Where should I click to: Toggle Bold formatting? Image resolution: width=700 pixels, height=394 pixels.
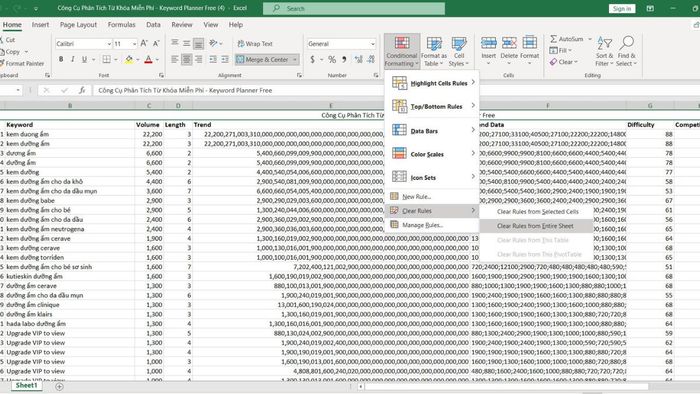(61, 59)
